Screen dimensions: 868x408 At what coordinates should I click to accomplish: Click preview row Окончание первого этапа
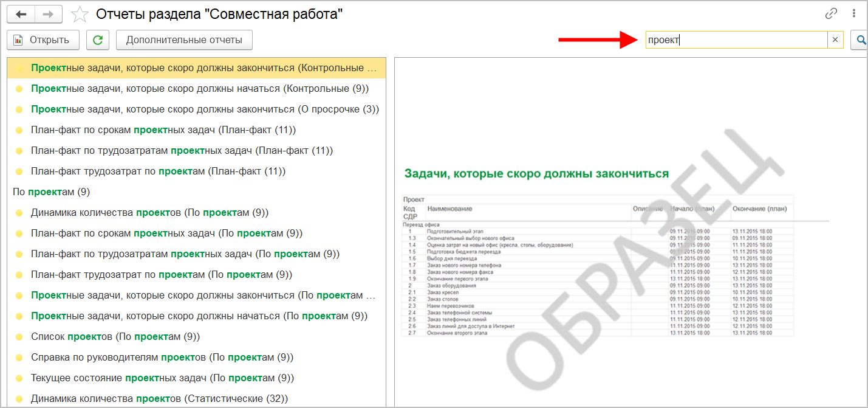(598, 278)
